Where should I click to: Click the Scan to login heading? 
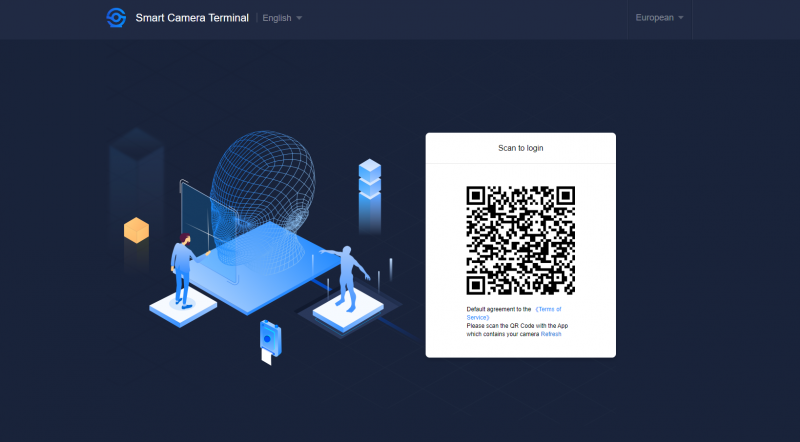(x=520, y=148)
